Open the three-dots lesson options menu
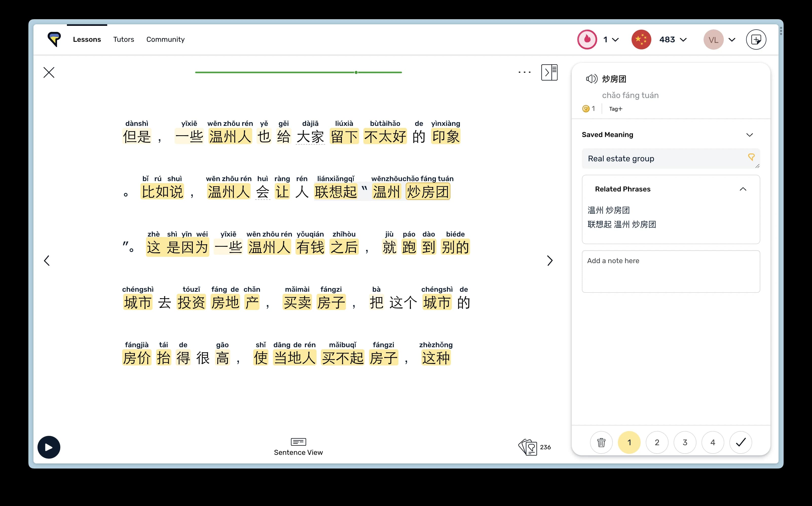Viewport: 812px width, 506px height. 524,72
